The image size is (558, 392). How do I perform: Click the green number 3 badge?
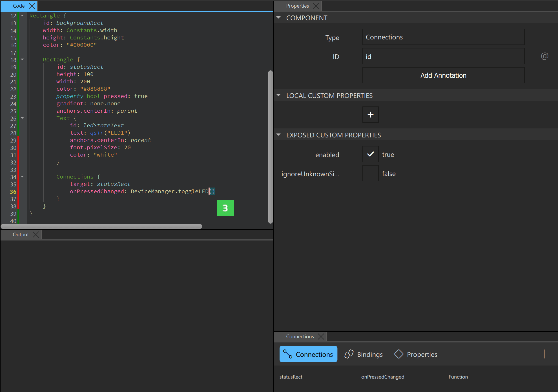pyautogui.click(x=225, y=208)
